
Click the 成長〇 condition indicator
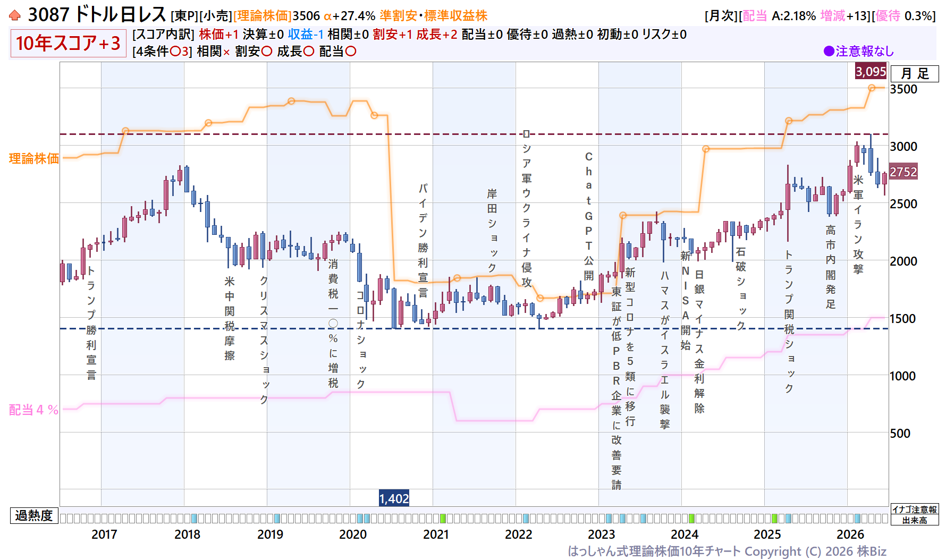[295, 52]
